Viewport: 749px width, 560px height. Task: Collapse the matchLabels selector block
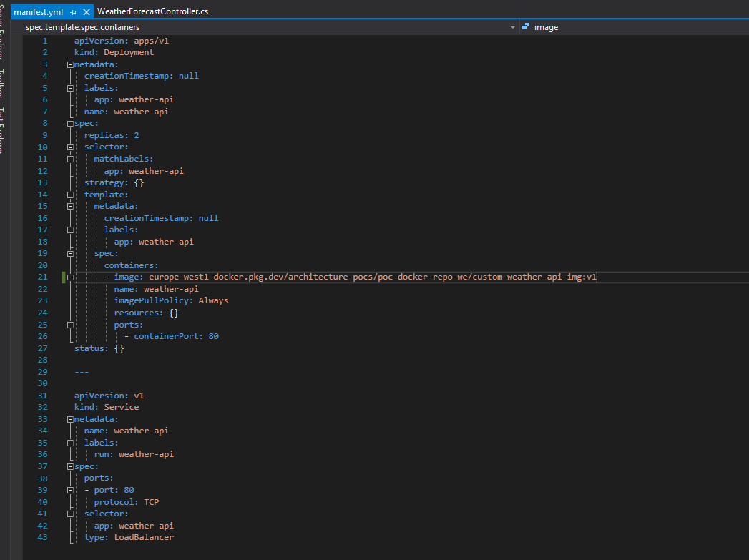coord(70,158)
